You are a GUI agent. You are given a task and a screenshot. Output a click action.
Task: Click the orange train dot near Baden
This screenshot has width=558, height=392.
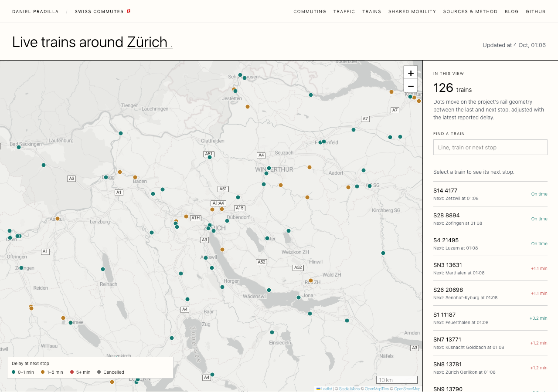pyautogui.click(x=135, y=177)
